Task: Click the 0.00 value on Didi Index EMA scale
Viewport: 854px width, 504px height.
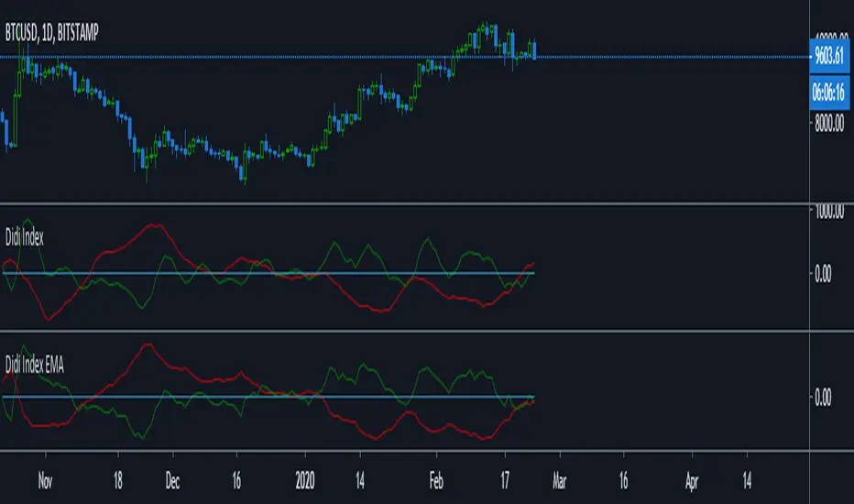Action: (x=823, y=397)
